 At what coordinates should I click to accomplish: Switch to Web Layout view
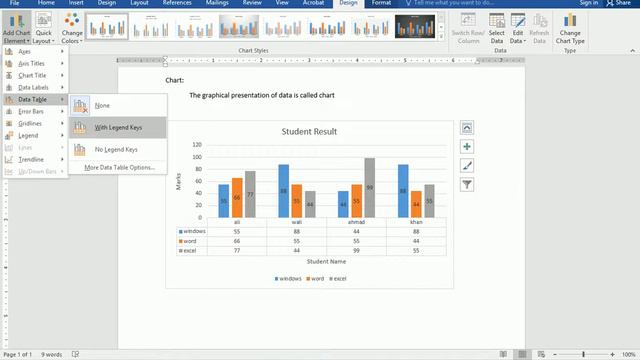541,354
